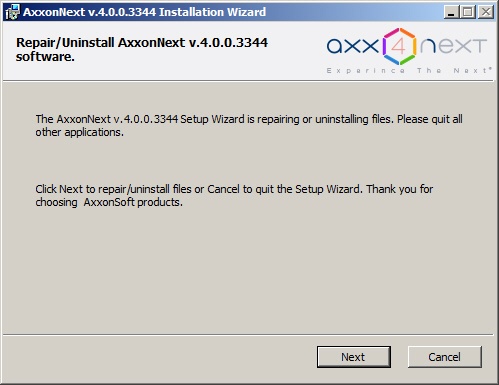Click the 'Setup Wizard is repairing' paragraph

(x=249, y=126)
